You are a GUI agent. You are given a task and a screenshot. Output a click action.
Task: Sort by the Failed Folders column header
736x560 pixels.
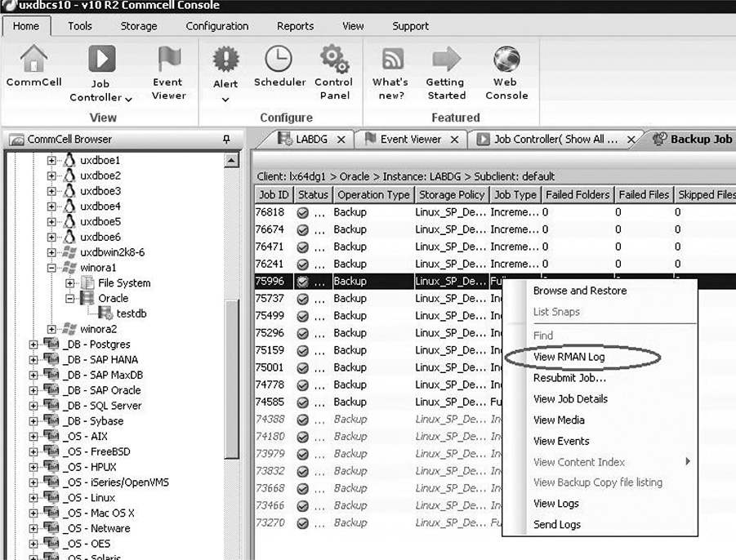pos(578,194)
